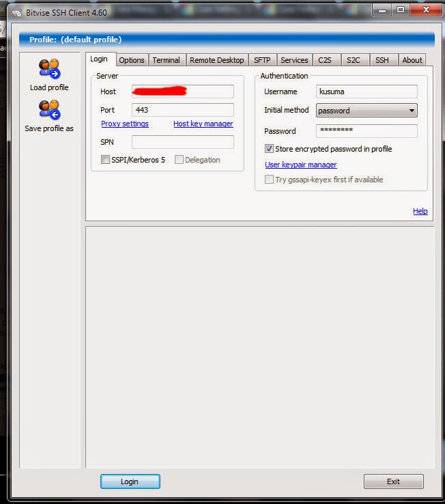
Task: Show the About tab
Action: (412, 60)
